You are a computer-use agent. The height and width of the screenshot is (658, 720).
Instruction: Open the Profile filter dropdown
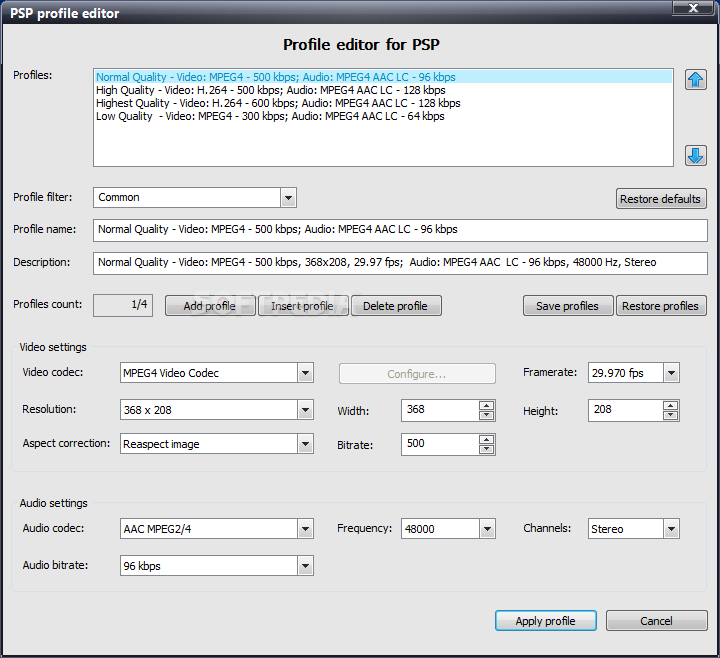click(x=288, y=197)
